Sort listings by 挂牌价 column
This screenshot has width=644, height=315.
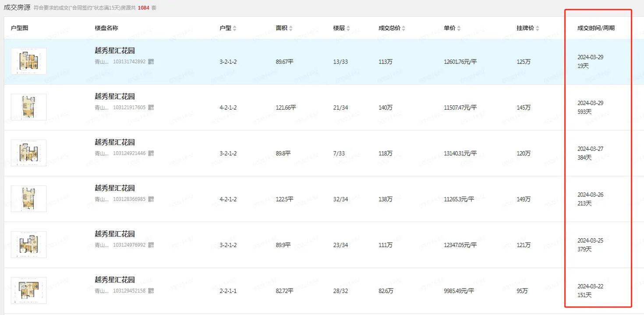click(537, 29)
